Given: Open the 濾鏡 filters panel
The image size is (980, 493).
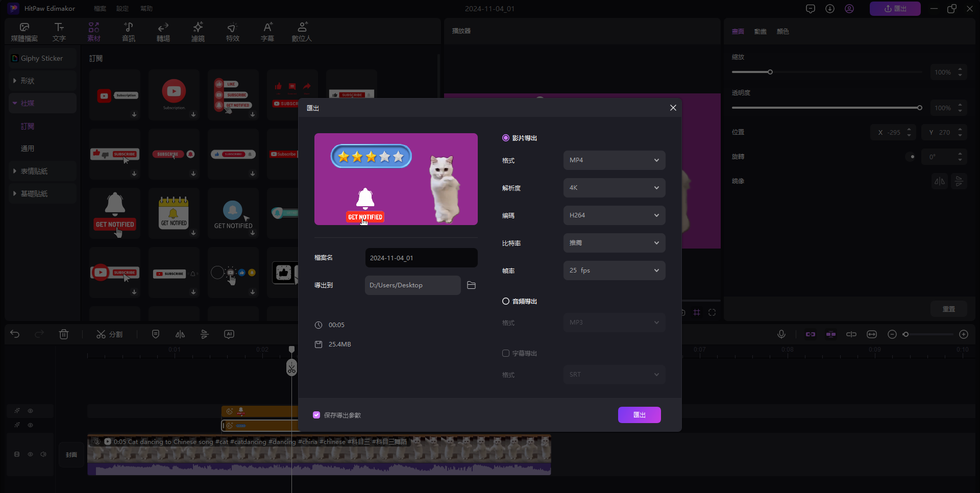Looking at the screenshot, I should tap(198, 32).
